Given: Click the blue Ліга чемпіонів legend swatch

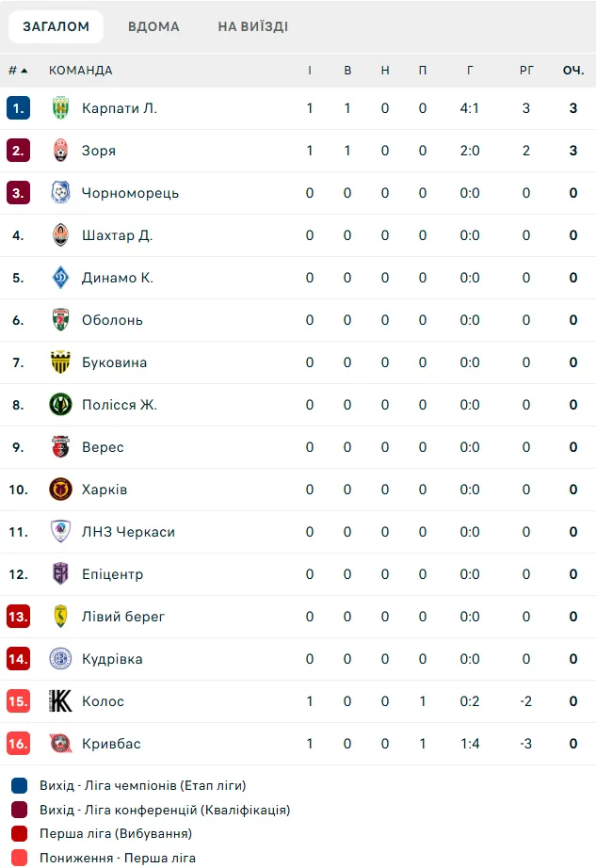Looking at the screenshot, I should pos(20,785).
